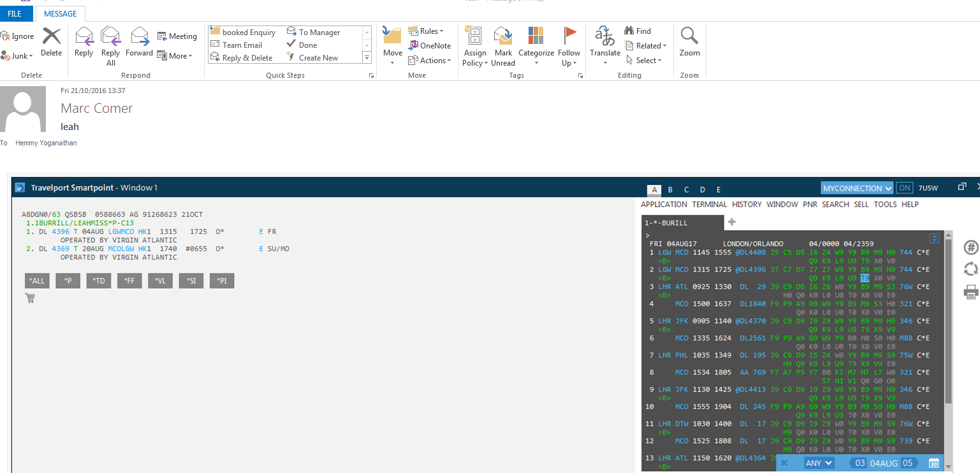This screenshot has width=980, height=473.
Task: Apply the Team Email quick step
Action: pyautogui.click(x=236, y=45)
